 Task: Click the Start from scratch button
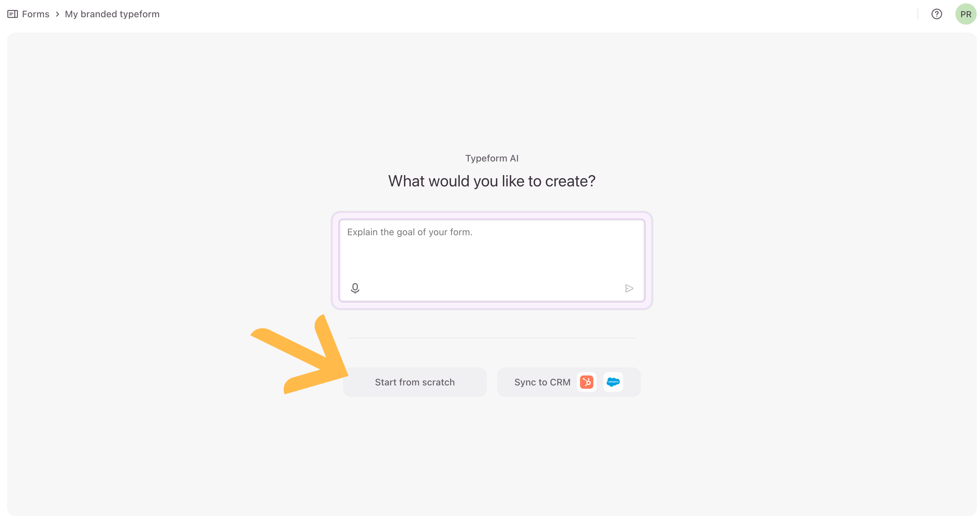pyautogui.click(x=415, y=382)
